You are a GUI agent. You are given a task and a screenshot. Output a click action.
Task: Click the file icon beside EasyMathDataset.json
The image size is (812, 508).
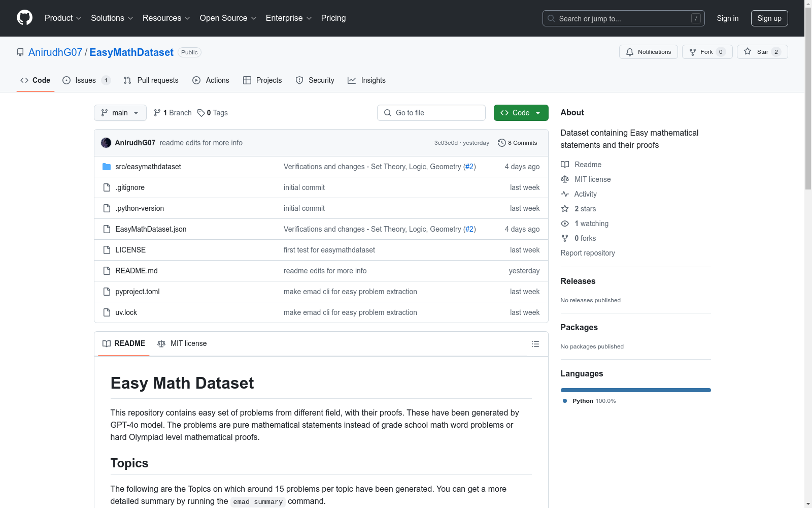click(107, 229)
